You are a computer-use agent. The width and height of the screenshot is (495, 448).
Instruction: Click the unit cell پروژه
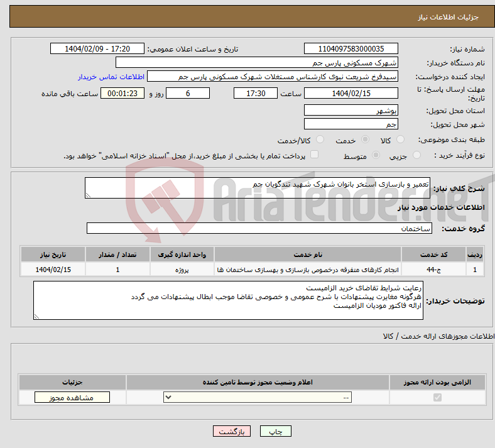pyautogui.click(x=182, y=270)
